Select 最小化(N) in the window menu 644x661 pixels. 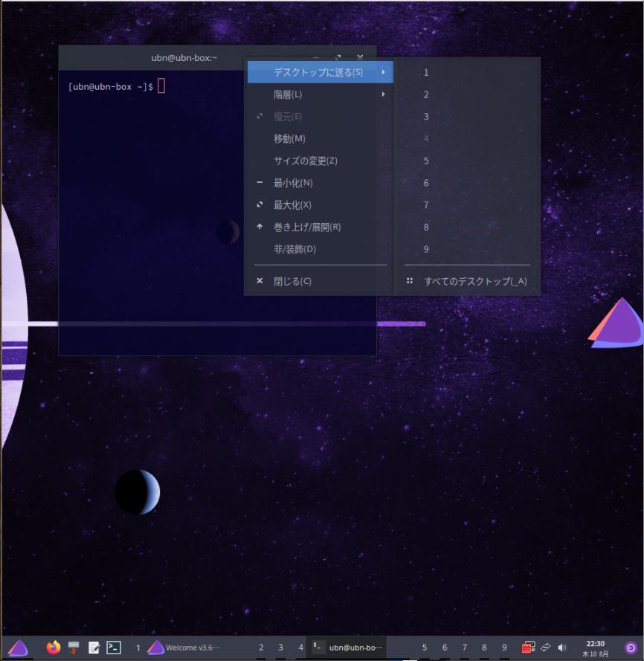click(320, 183)
